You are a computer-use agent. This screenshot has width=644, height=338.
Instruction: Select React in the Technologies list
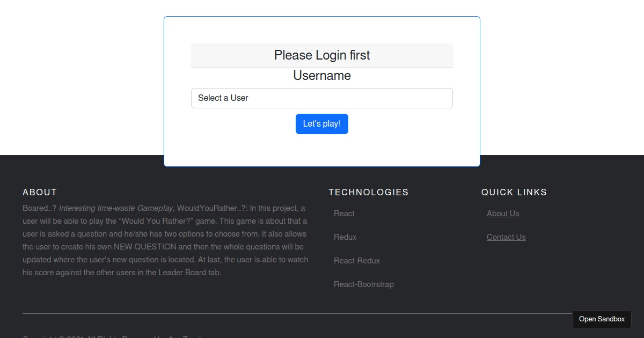344,214
